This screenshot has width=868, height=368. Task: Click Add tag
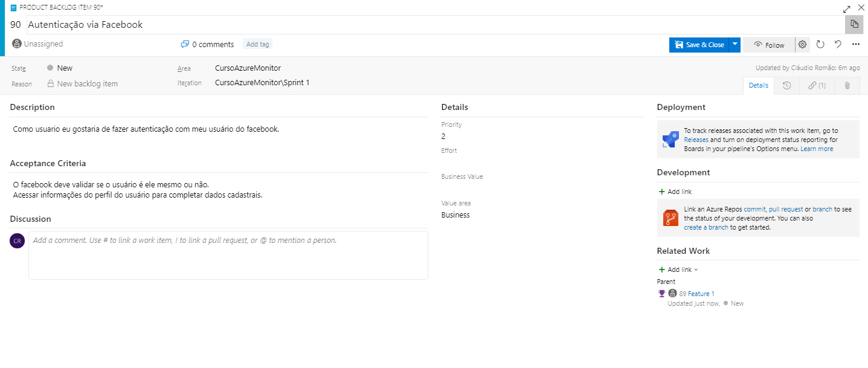click(x=258, y=44)
